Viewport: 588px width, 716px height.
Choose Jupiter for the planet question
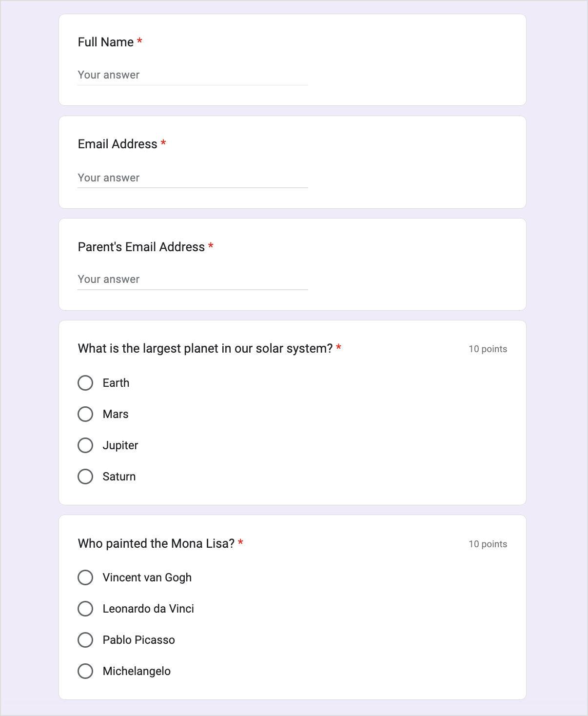tap(85, 445)
